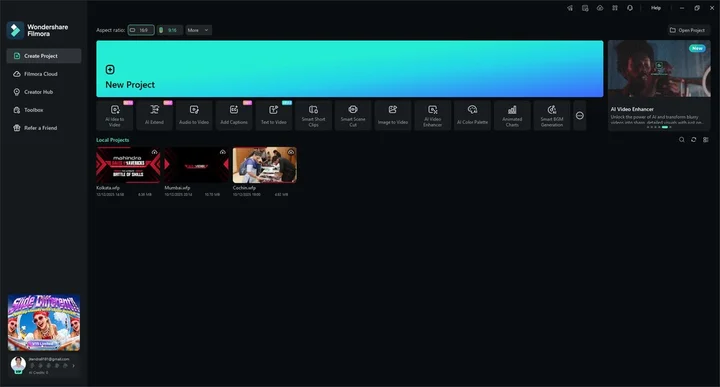Click the user profile avatar

pyautogui.click(x=18, y=365)
